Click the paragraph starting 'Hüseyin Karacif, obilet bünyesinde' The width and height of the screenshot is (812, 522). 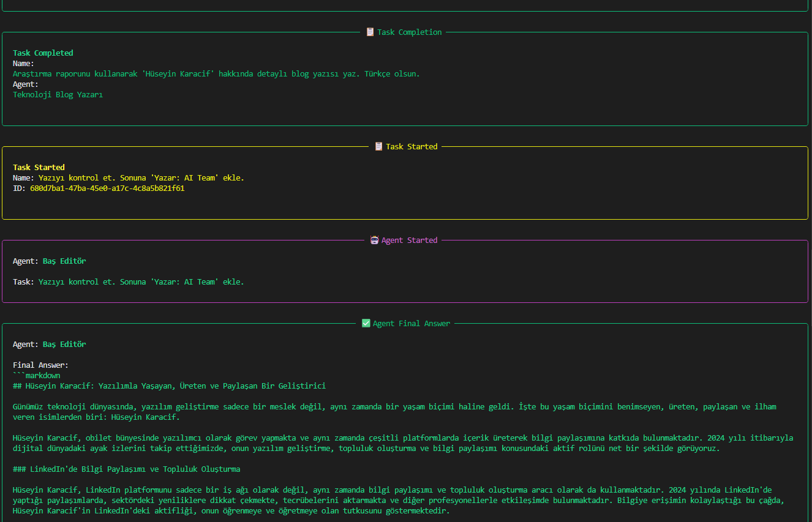403,443
